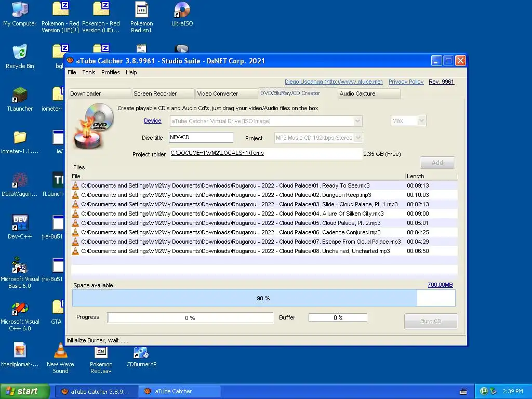
Task: Click the 00:10:03 length cell
Action: 418,195
